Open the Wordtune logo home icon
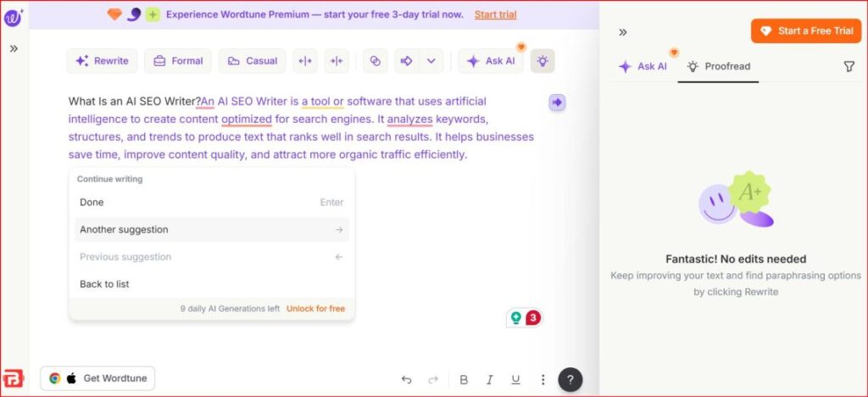Image resolution: width=868 pixels, height=397 pixels. click(13, 18)
